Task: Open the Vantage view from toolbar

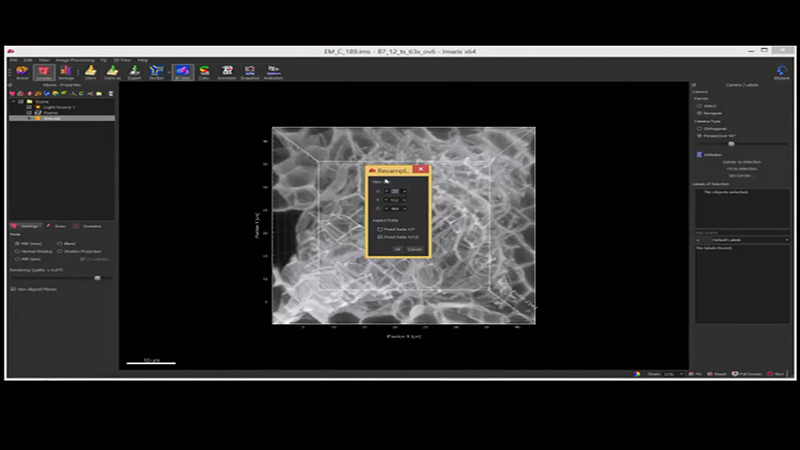Action: point(66,72)
